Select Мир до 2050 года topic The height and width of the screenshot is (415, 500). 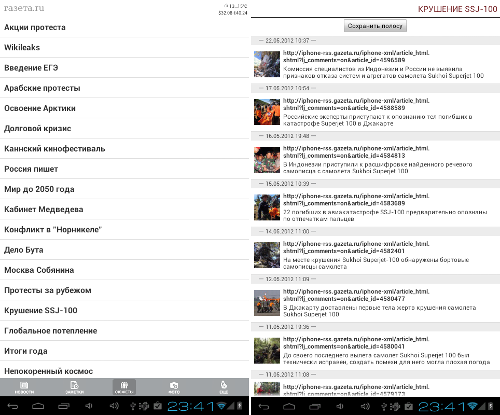(124, 189)
